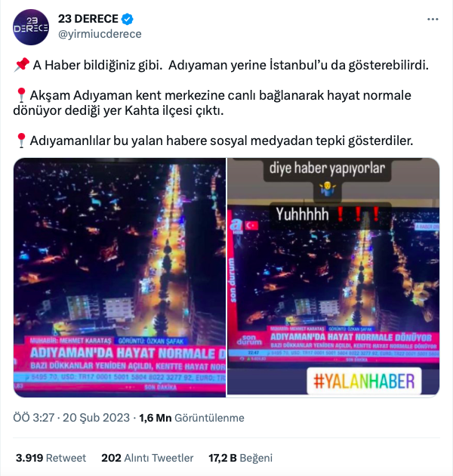The height and width of the screenshot is (476, 453).
Task: Open the right #YALANHABER story image
Action: point(334,277)
